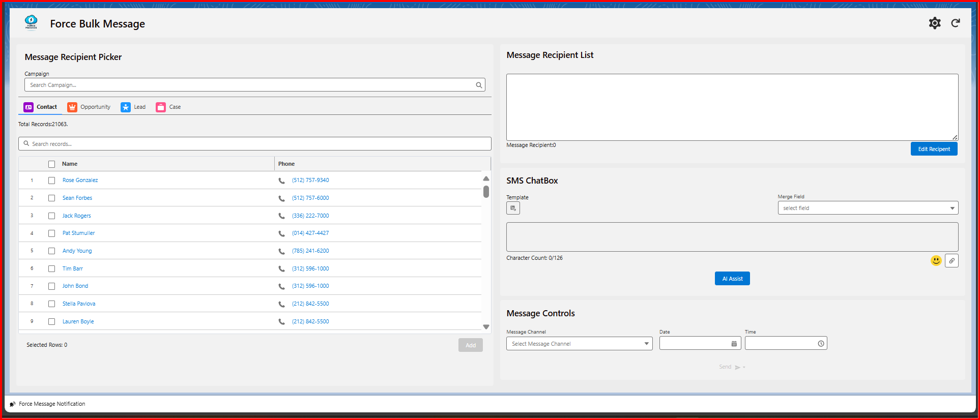Image resolution: width=980 pixels, height=420 pixels.
Task: Click the contact list scrollbar down arrow
Action: pos(486,327)
